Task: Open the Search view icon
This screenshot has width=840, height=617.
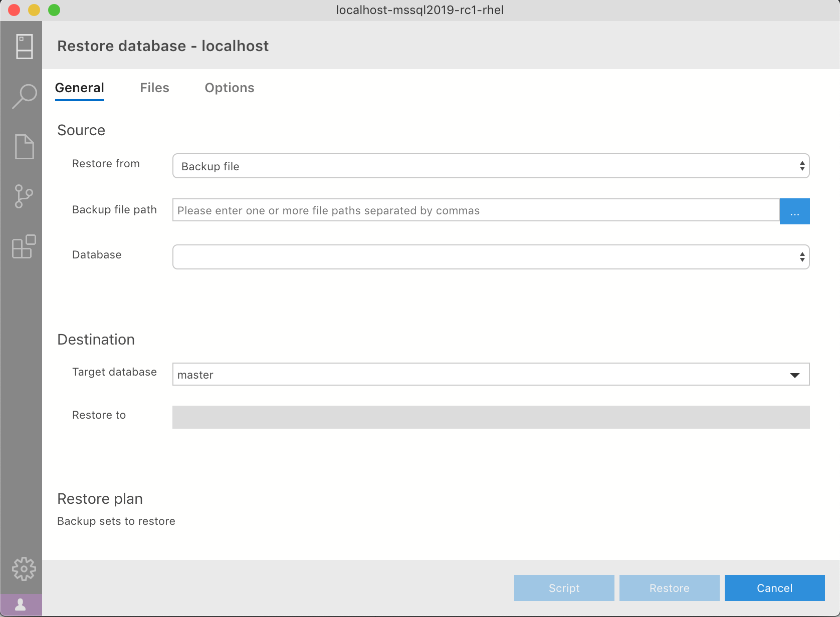Action: (24, 96)
